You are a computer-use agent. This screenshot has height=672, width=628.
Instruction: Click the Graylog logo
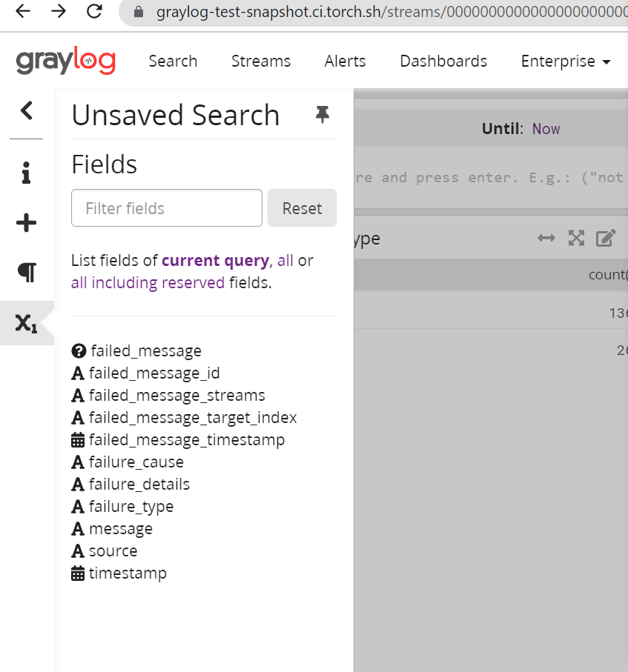coord(65,61)
